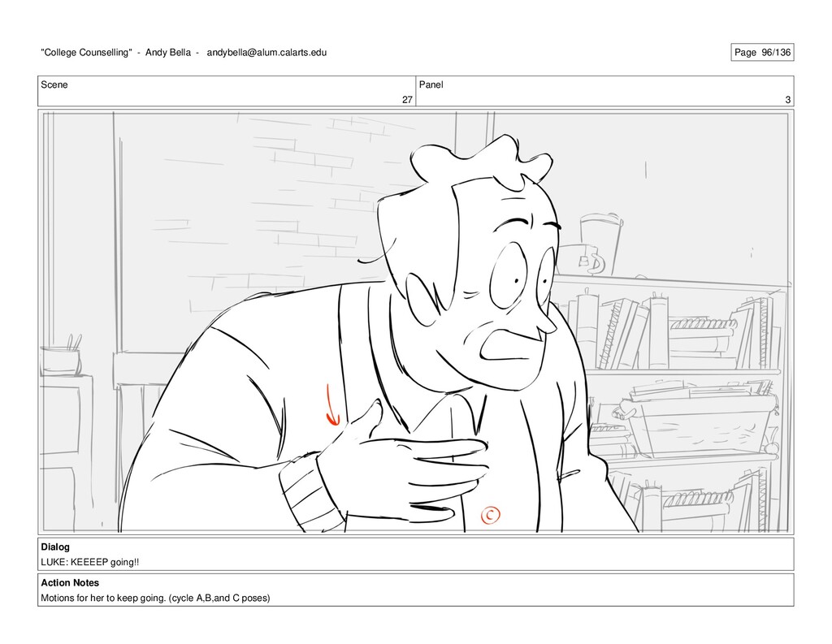Click the "College Counselling" title text
This screenshot has width=832, height=644.
coord(86,53)
